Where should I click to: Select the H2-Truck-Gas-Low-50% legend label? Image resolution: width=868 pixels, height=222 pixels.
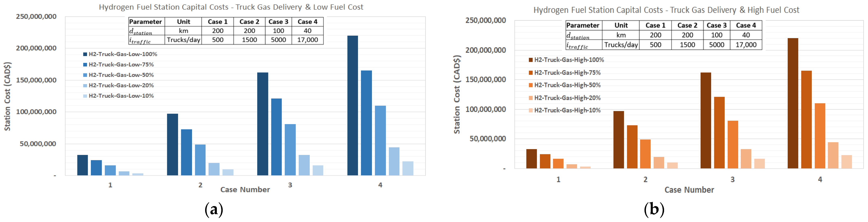[x=121, y=75]
